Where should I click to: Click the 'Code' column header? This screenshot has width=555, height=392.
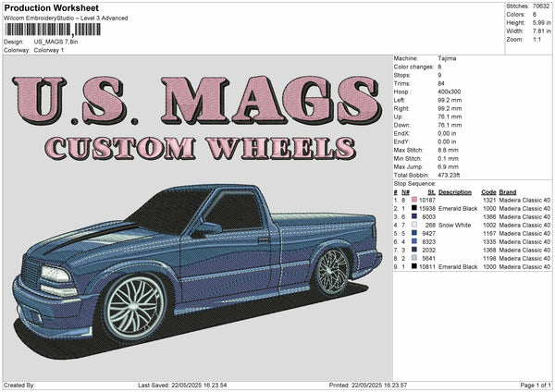pos(488,192)
